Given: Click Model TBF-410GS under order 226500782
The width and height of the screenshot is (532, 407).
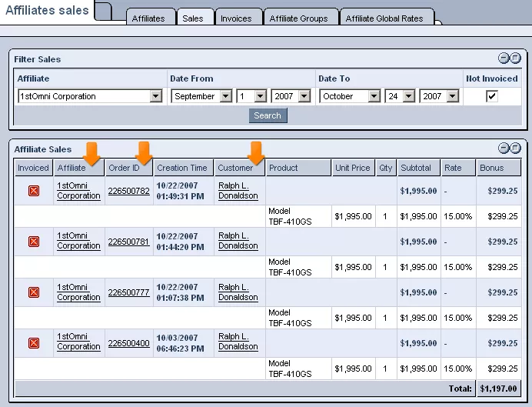Looking at the screenshot, I should (x=290, y=216).
